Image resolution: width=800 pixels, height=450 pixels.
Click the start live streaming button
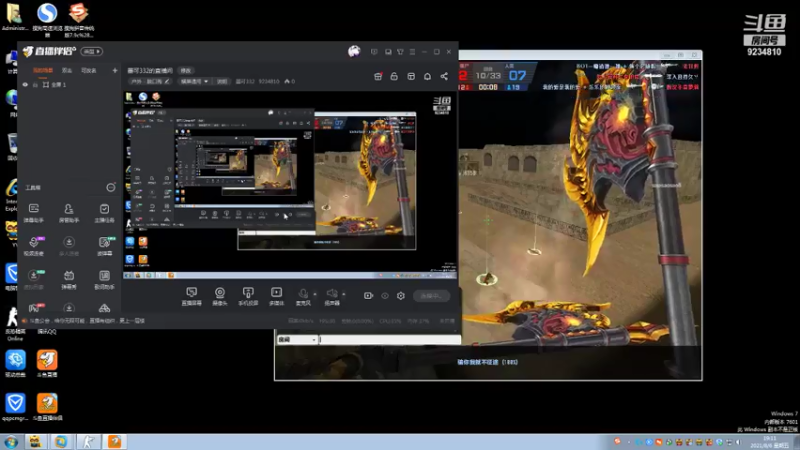(432, 295)
